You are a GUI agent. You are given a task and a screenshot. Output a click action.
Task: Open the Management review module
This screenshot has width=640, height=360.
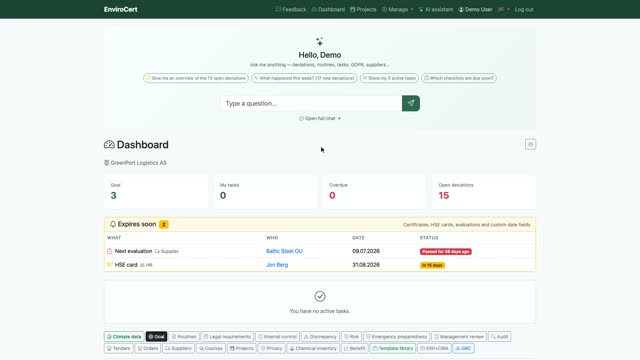(459, 337)
